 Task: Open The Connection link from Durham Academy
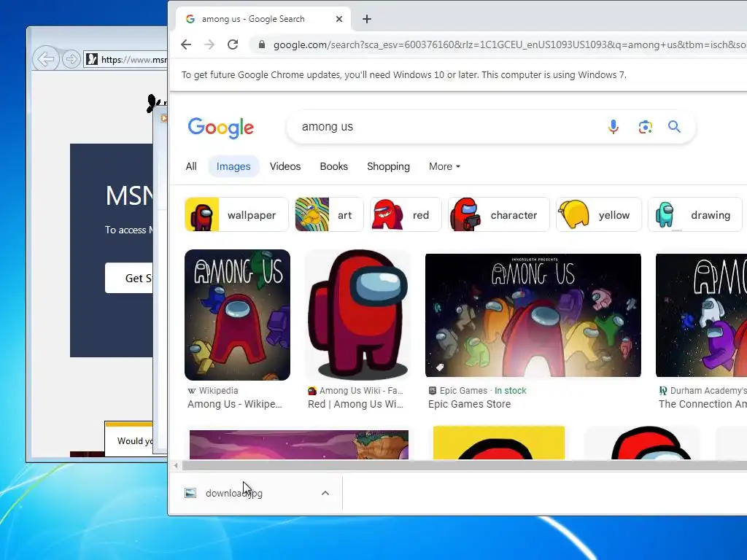703,404
